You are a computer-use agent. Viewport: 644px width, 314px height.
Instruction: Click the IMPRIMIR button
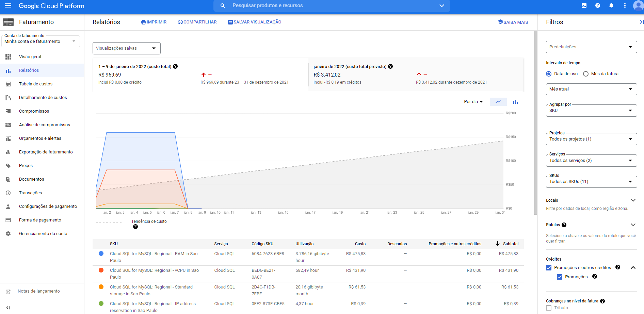coord(154,22)
